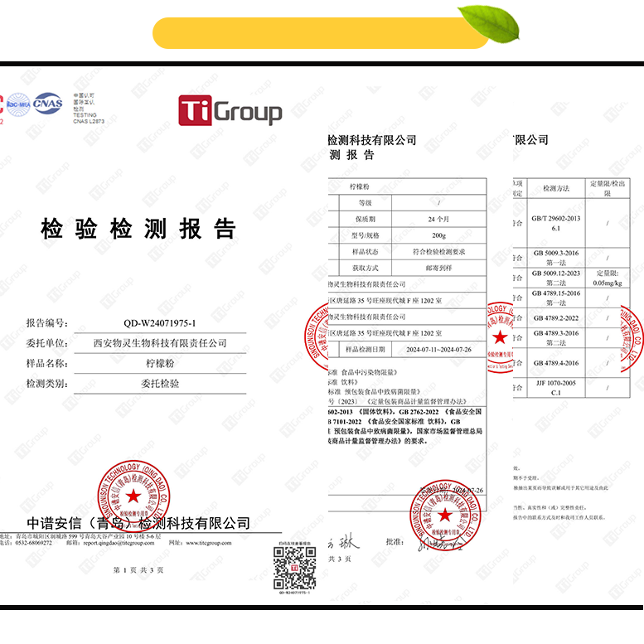The height and width of the screenshot is (644, 644).
Task: Click the value 邮寄到样
Action: (x=438, y=269)
